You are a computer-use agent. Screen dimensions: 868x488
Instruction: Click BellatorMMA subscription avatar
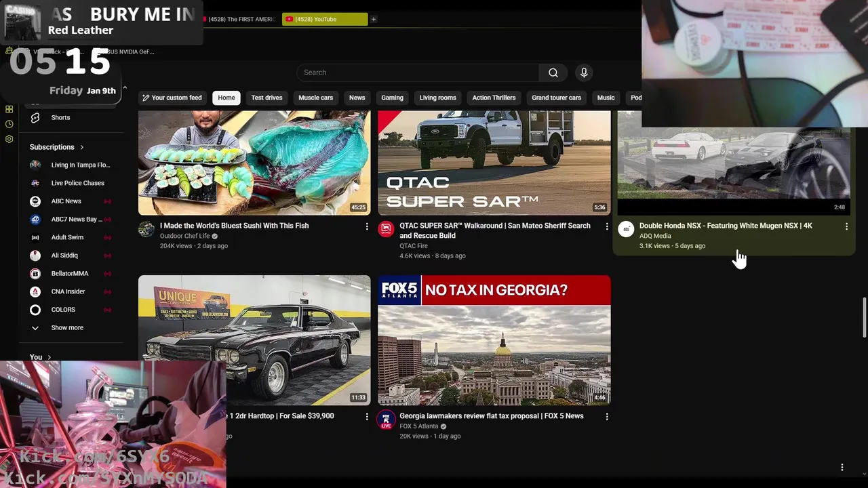[35, 273]
